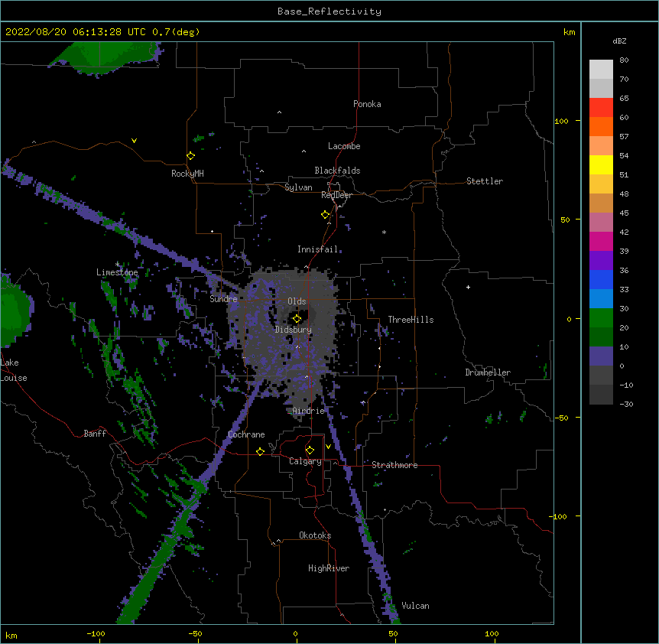Click the Blackfalds city label
Screen dimensions: 659x644
pyautogui.click(x=337, y=171)
